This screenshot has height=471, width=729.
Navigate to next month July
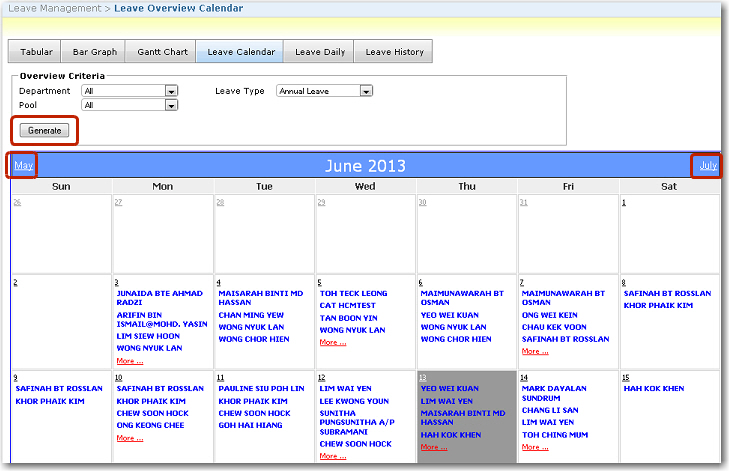click(x=708, y=166)
